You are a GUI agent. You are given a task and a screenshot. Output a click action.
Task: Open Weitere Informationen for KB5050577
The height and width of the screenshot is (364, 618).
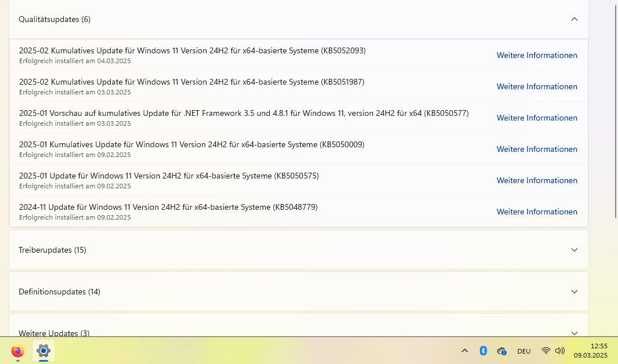point(537,118)
